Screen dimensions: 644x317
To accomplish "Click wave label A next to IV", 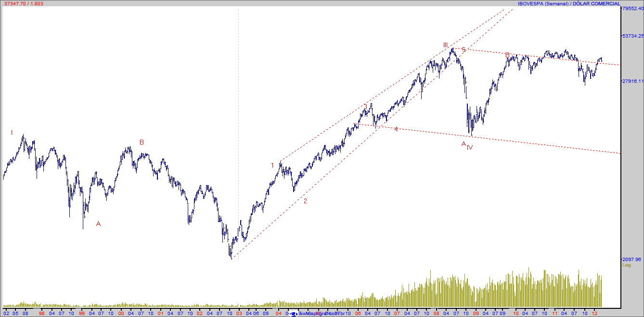I will click(x=464, y=144).
